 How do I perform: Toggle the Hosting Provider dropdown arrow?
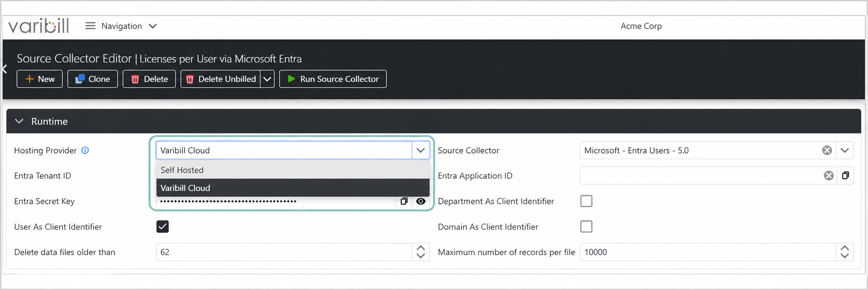[x=420, y=150]
